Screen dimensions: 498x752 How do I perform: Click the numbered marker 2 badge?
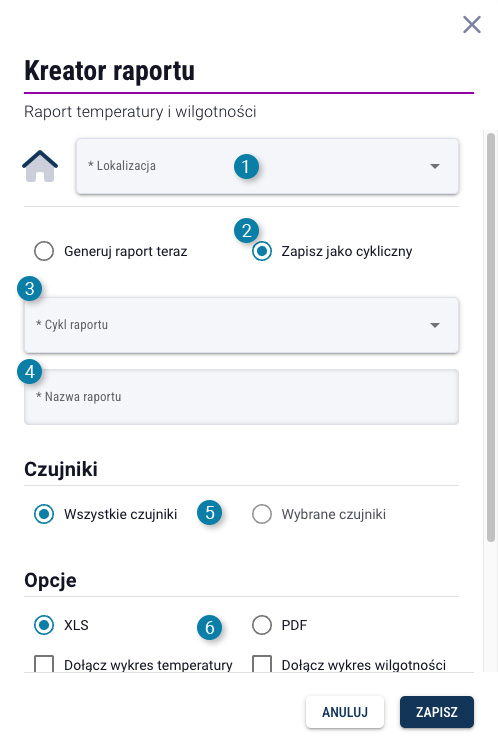(x=246, y=231)
